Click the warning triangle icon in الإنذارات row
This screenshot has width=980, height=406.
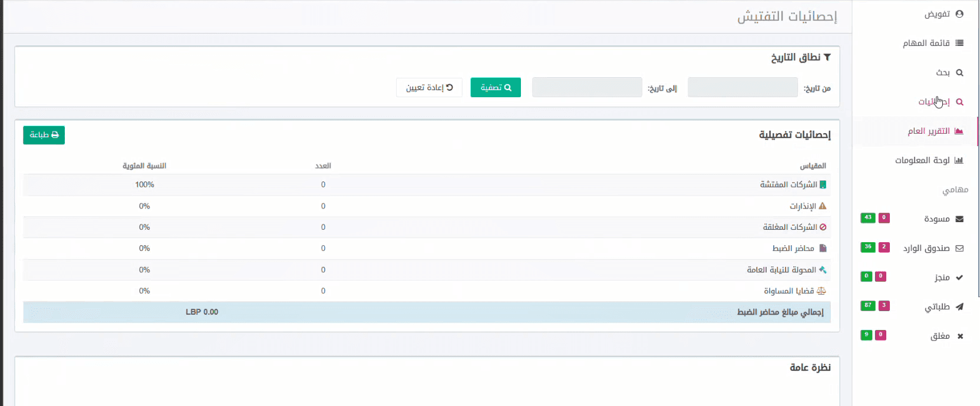[x=823, y=206]
